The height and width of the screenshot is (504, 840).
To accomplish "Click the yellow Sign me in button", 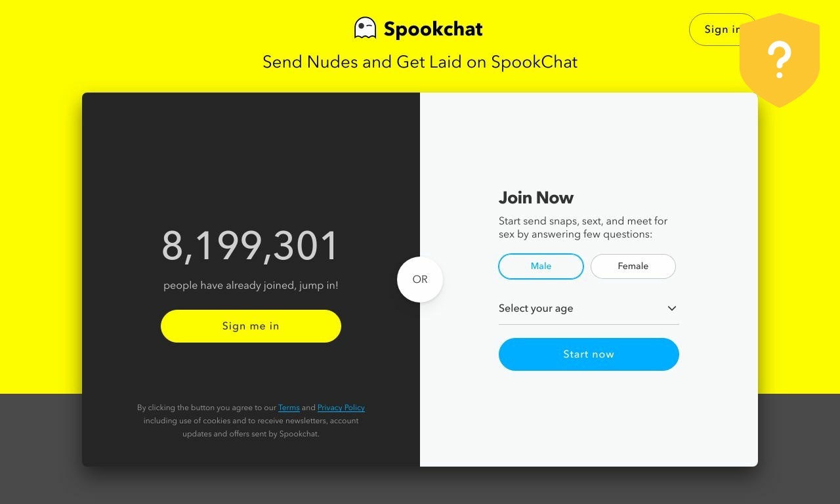I will [x=251, y=326].
